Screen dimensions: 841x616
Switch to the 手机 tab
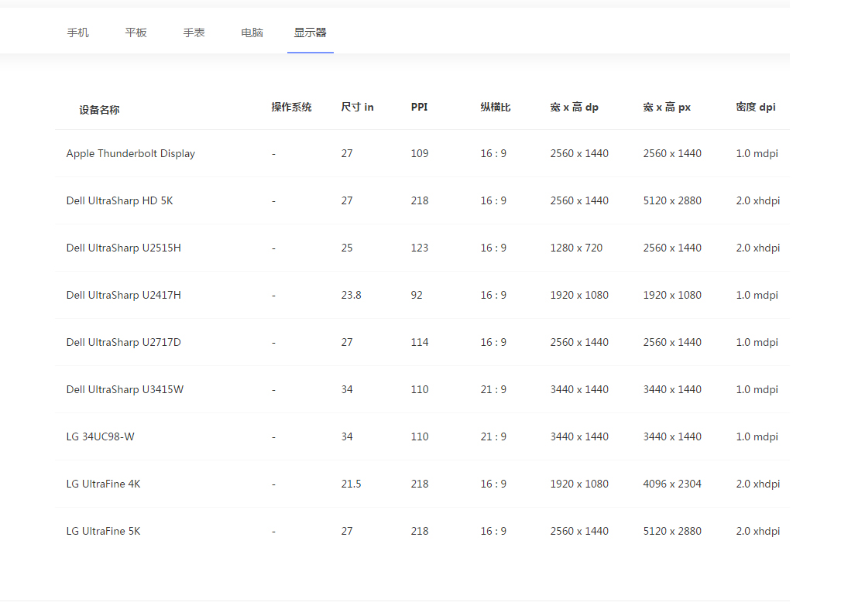click(78, 33)
